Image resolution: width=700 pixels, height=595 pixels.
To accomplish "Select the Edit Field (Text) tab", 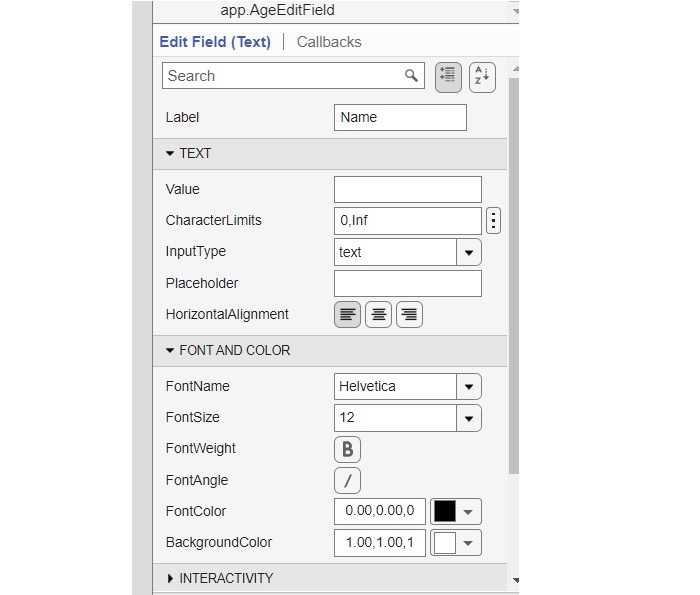I will (215, 42).
